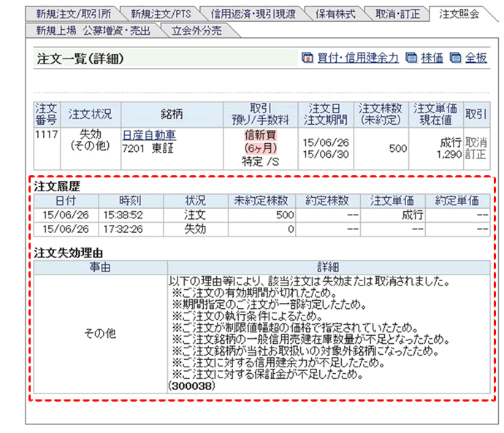This screenshot has height=433, width=504.
Task: Switch to the 立会外分売 tab
Action: coord(195,30)
